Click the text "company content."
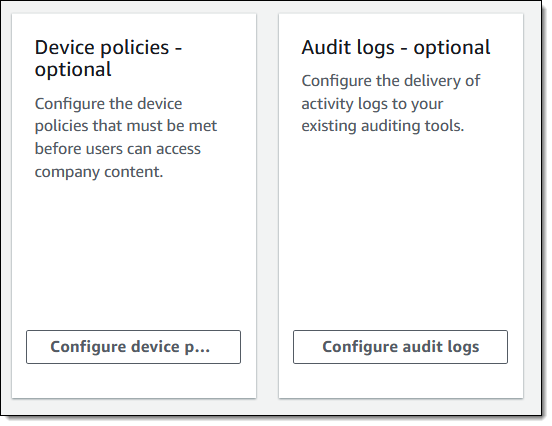This screenshot has width=552, height=426. point(99,172)
